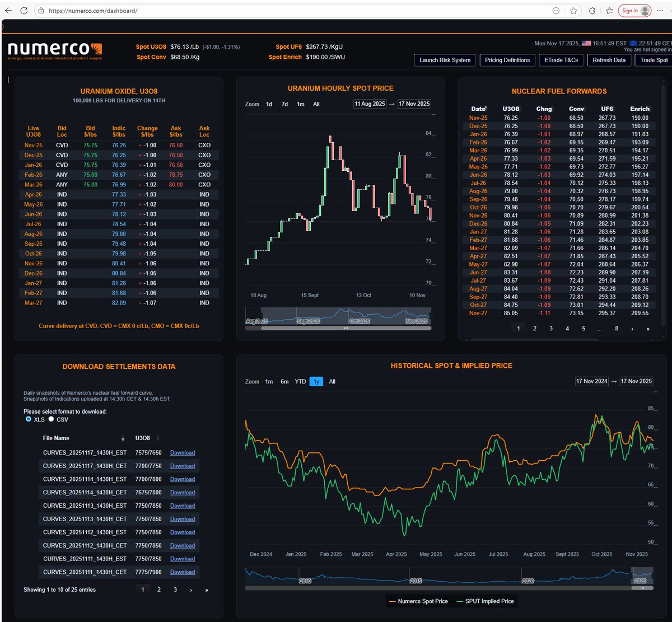Click the hourly chart navigator scrollbar

(x=346, y=328)
